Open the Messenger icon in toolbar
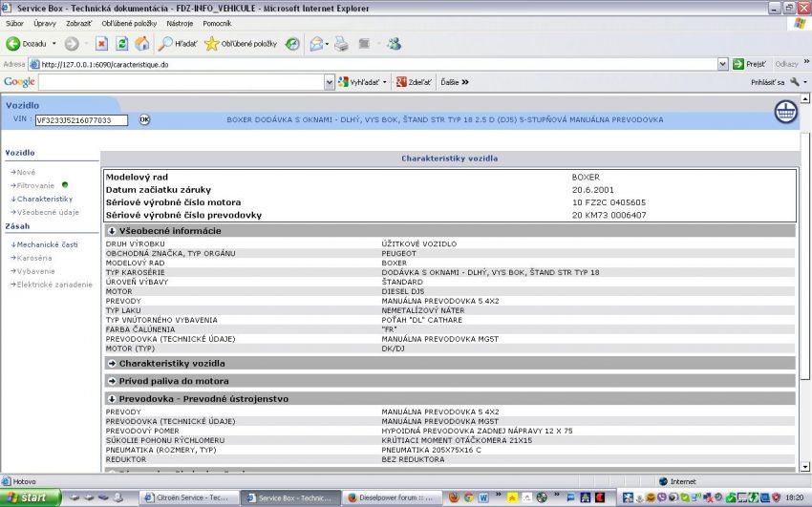 pos(394,44)
